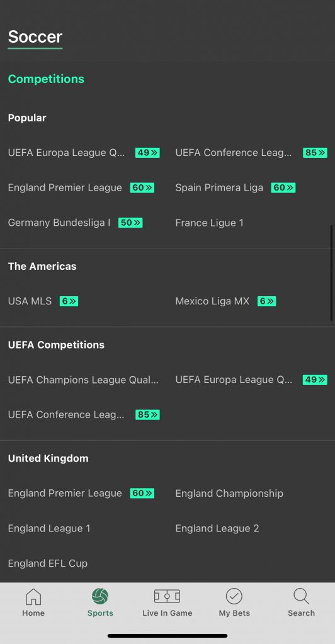Select the Competitions section heading
Viewport: 335px width, 644px height.
(x=46, y=79)
